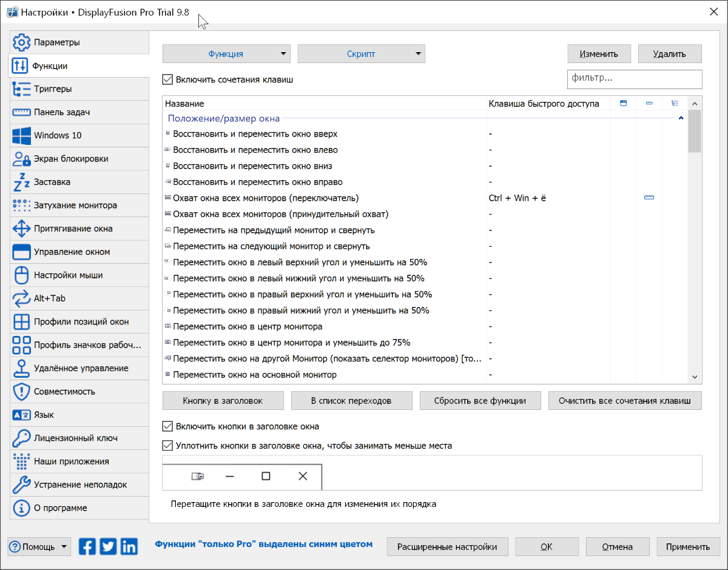
Task: Click the Затухание монитора dots icon
Action: [21, 205]
